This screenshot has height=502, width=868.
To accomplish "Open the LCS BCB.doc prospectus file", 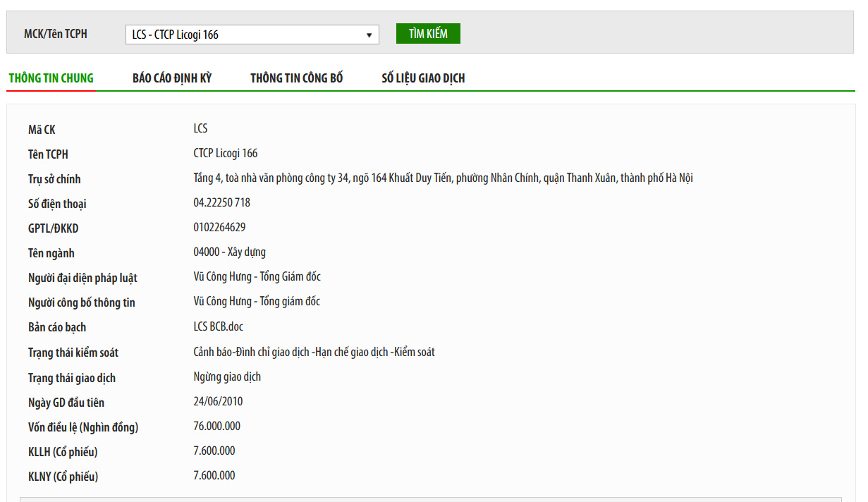I will tap(219, 326).
